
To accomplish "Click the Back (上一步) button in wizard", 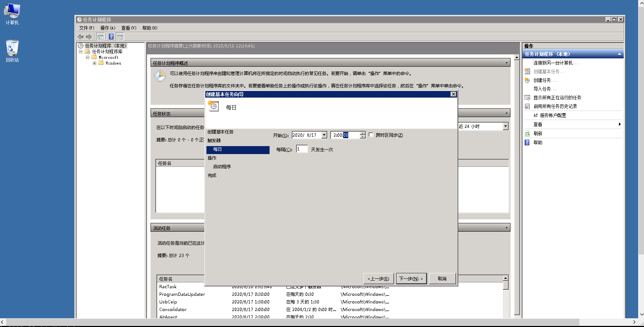I will tap(378, 278).
